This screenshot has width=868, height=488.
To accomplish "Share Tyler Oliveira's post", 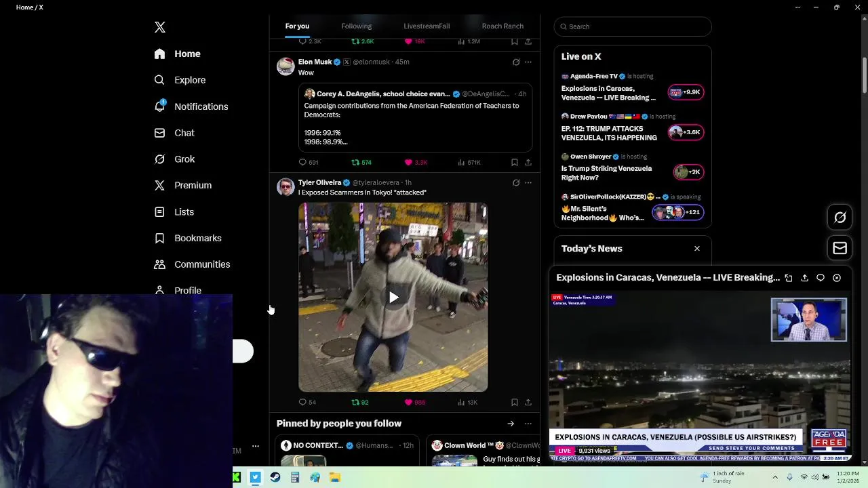I will 528,402.
